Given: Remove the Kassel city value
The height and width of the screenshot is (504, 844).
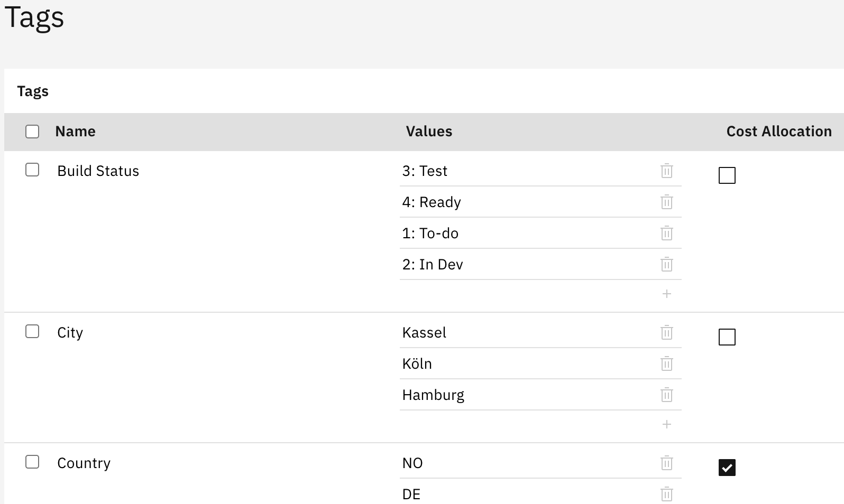Looking at the screenshot, I should (666, 333).
